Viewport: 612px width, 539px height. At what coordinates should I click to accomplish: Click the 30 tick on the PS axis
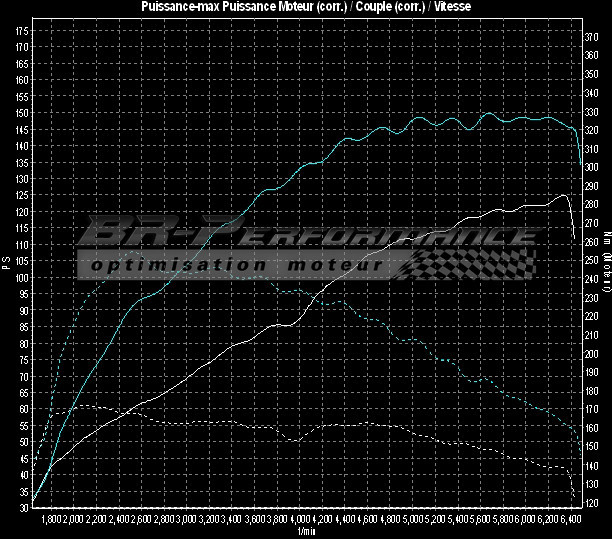click(23, 507)
